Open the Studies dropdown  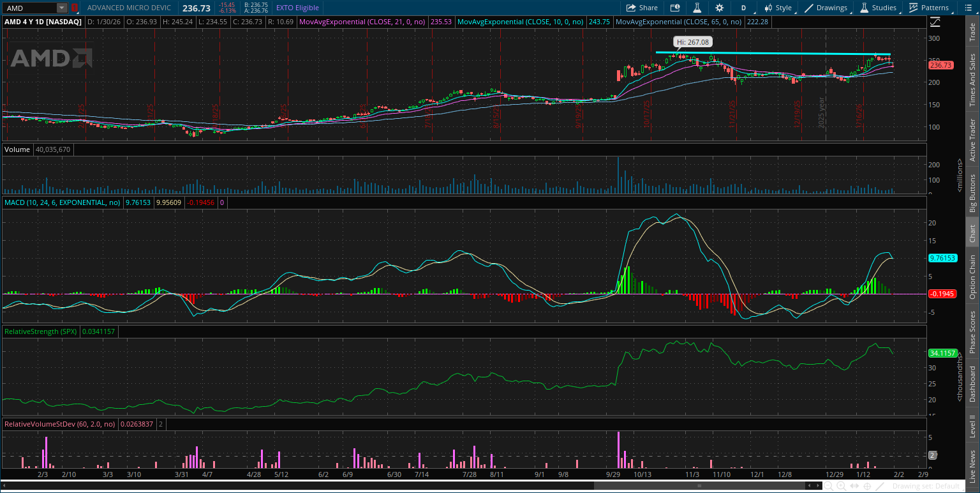[879, 8]
